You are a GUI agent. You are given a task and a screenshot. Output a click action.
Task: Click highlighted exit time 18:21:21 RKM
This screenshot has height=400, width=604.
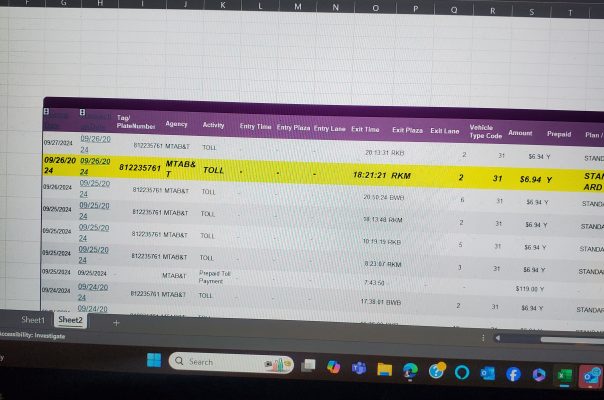(x=382, y=175)
